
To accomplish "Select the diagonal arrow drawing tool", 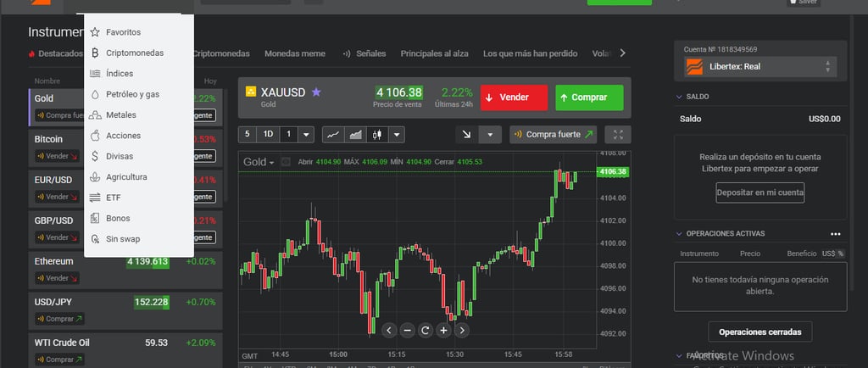I will 467,135.
